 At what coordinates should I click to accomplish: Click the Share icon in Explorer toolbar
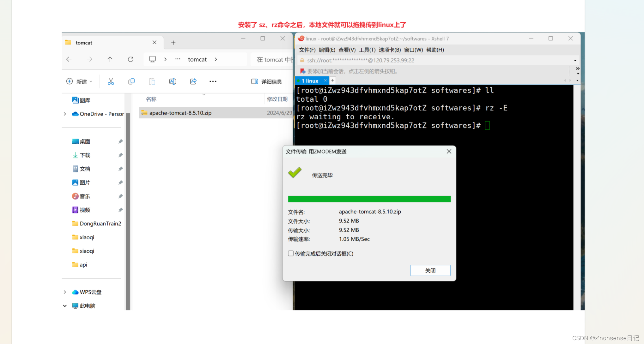point(193,81)
